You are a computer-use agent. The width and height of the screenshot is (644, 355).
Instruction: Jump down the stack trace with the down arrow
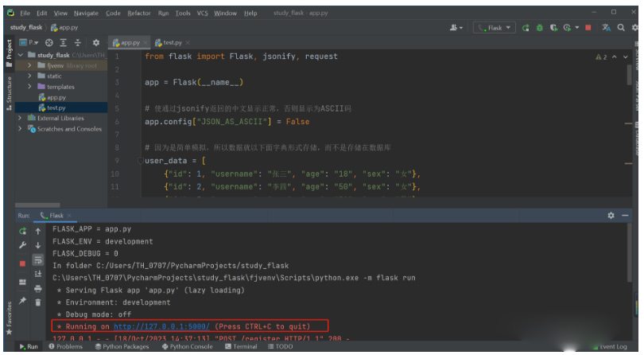coord(38,245)
